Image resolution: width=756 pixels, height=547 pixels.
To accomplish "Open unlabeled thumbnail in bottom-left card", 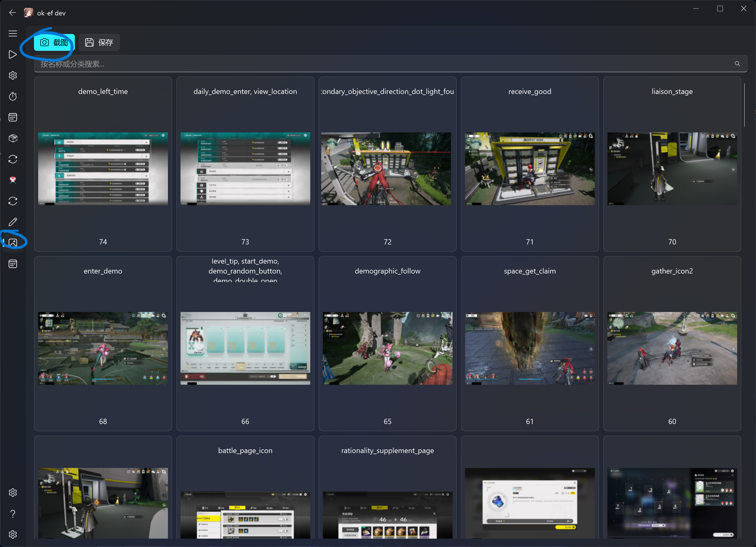I will click(103, 503).
